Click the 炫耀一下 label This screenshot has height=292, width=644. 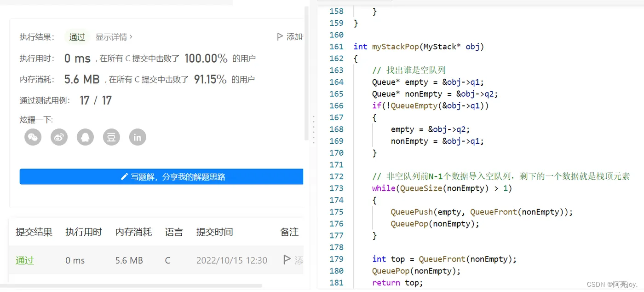36,120
